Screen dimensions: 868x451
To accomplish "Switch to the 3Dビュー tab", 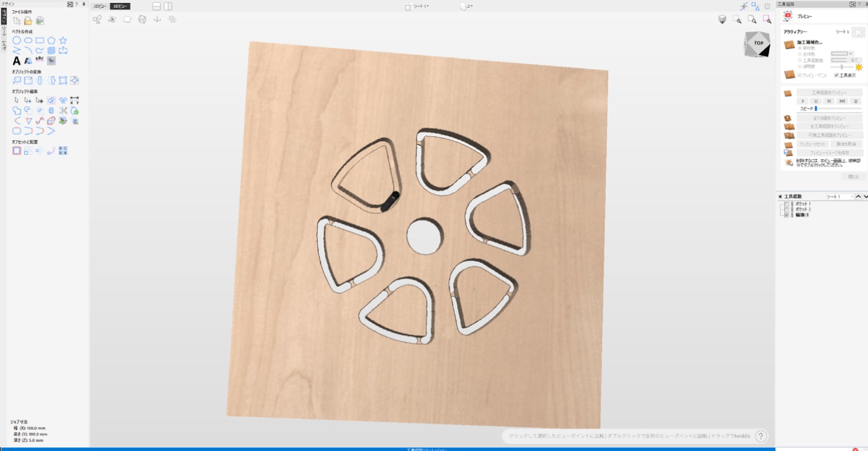I will [x=120, y=6].
